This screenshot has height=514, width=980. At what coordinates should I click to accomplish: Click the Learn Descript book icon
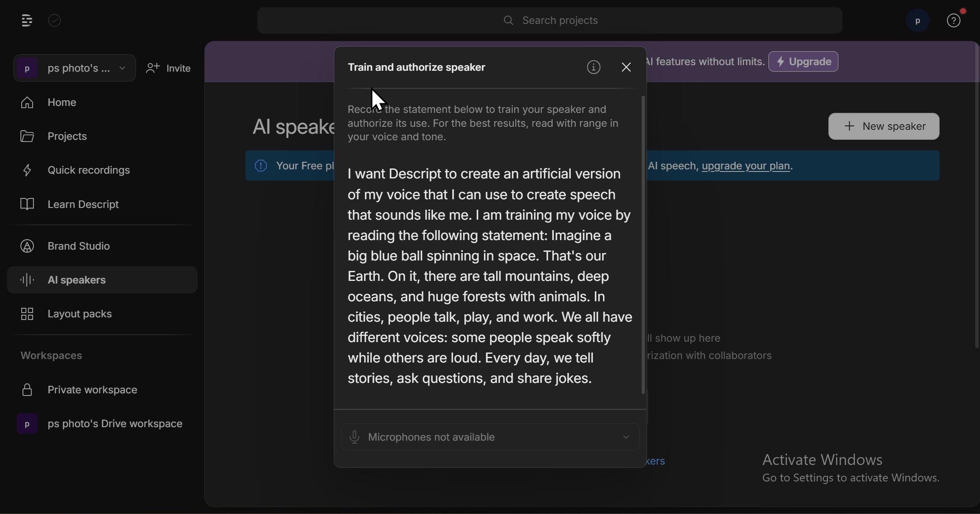[27, 204]
